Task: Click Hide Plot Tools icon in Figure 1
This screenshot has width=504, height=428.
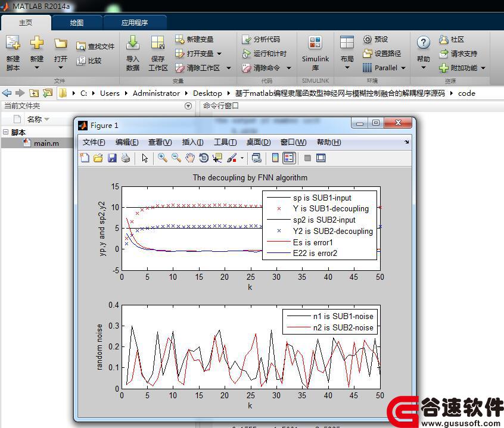Action: tap(307, 158)
